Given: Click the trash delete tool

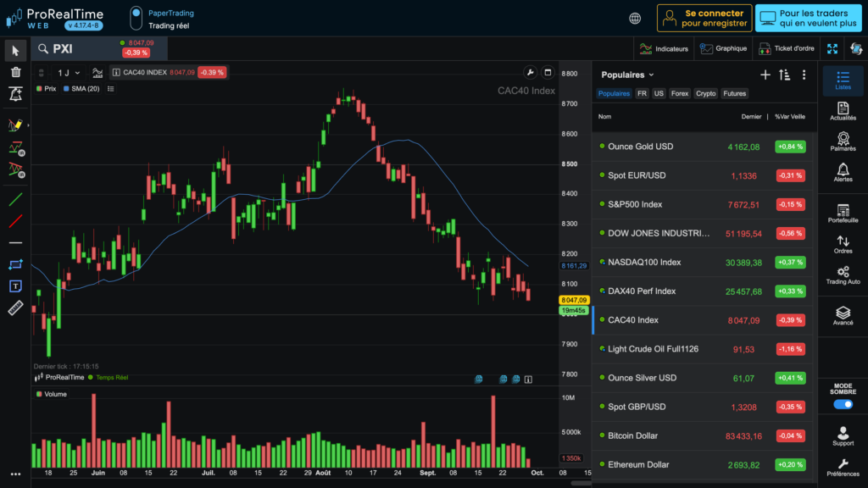Looking at the screenshot, I should [x=15, y=72].
